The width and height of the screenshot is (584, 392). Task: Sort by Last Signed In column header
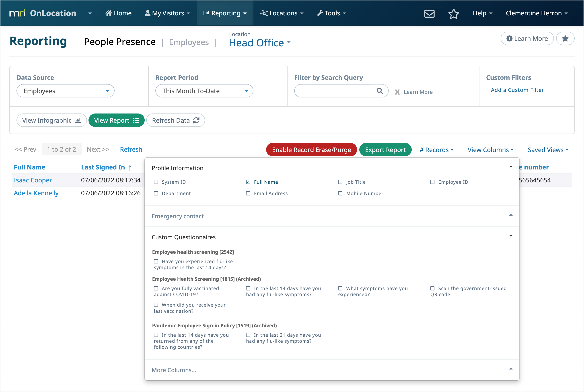[103, 167]
